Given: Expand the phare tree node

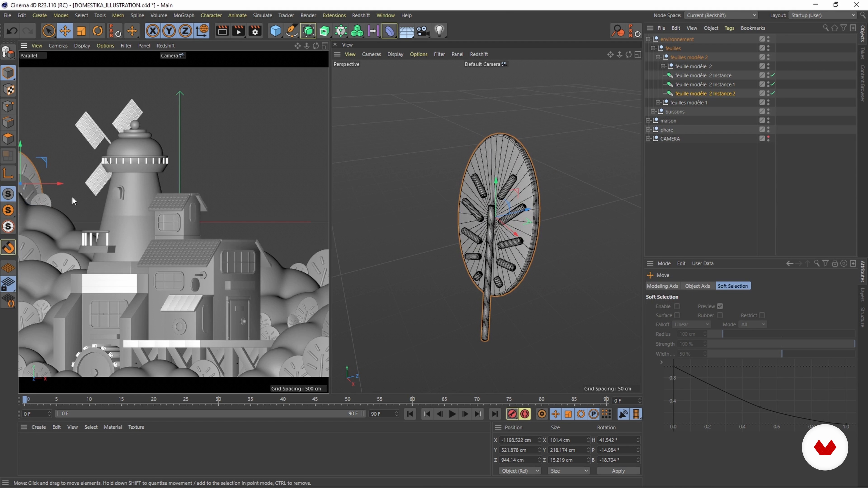Looking at the screenshot, I should pyautogui.click(x=648, y=130).
